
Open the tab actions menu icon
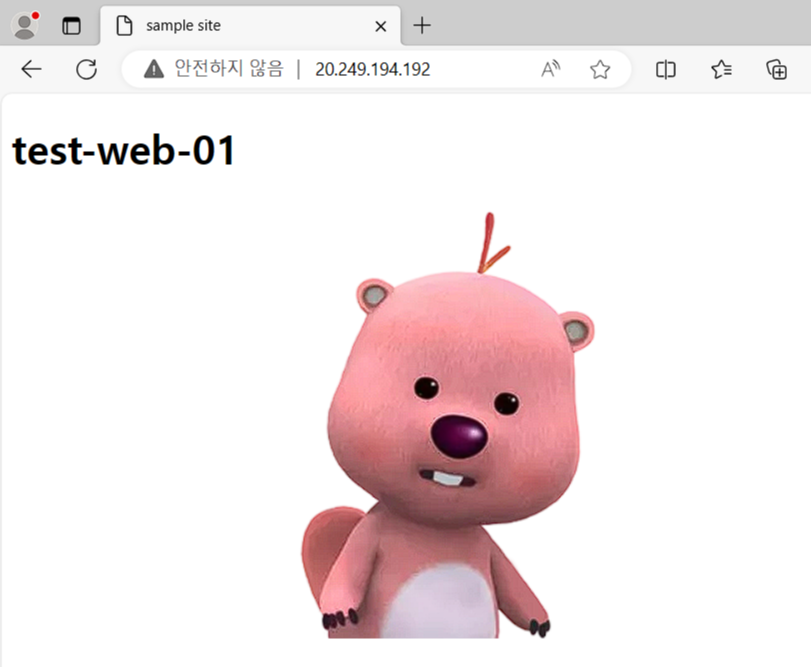(71, 25)
